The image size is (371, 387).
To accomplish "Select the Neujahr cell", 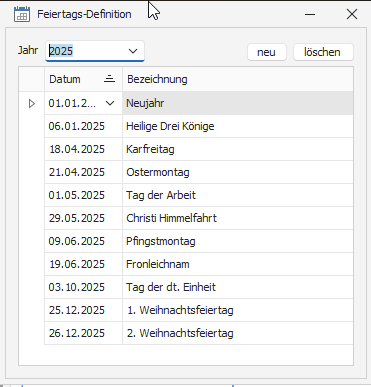I will click(x=238, y=103).
